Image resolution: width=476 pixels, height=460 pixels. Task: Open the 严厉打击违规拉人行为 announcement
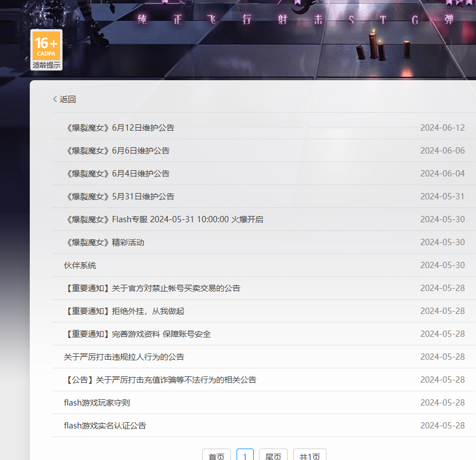(x=124, y=357)
